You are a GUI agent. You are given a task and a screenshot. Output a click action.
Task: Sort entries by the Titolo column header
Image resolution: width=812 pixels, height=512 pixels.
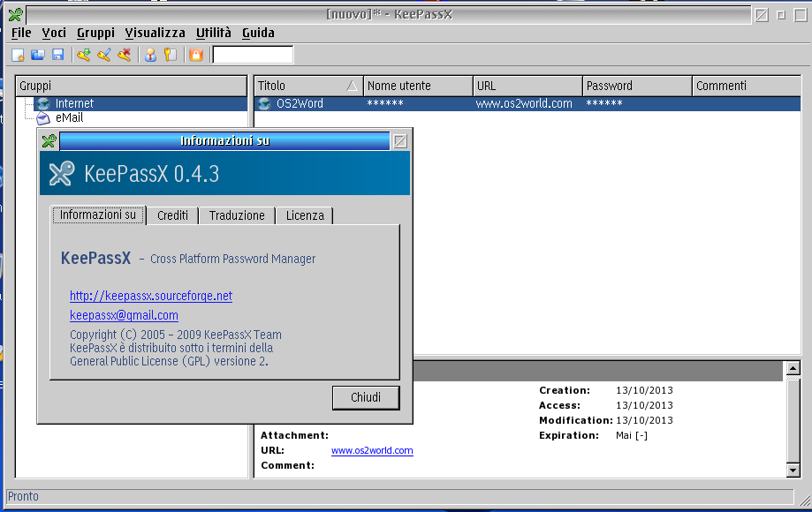coord(300,86)
